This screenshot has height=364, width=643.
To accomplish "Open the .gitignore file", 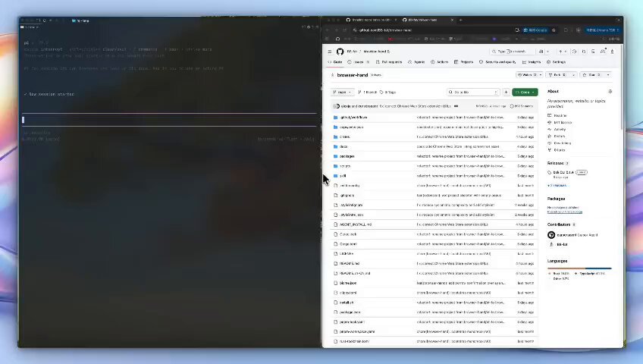I will pos(347,196).
